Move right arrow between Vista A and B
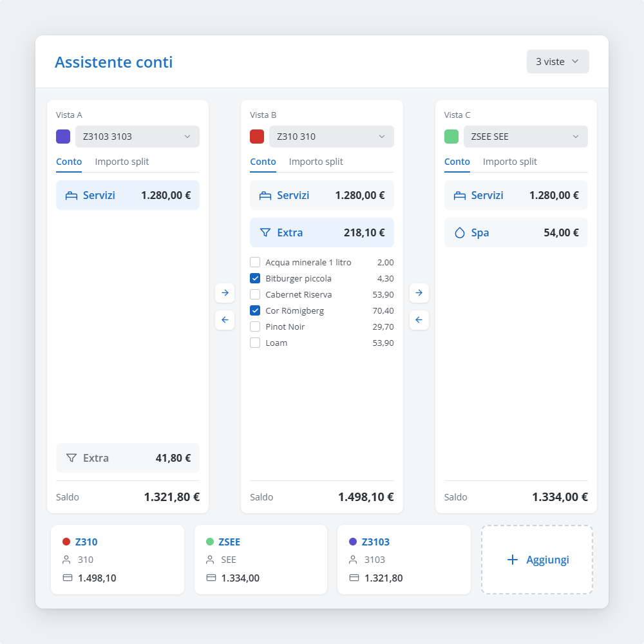 [x=225, y=293]
